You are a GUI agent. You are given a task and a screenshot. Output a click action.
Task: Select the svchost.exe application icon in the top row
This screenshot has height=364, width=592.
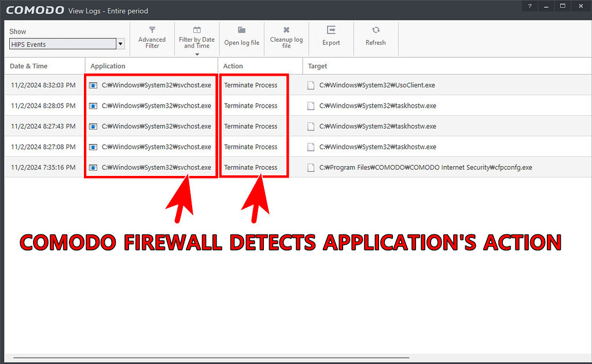tap(93, 85)
